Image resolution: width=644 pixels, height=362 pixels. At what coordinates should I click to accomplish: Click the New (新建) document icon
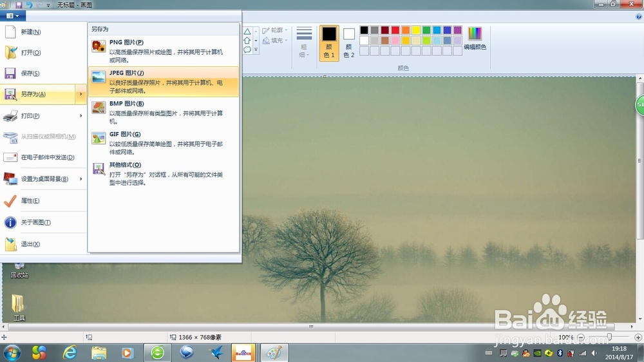click(x=10, y=32)
